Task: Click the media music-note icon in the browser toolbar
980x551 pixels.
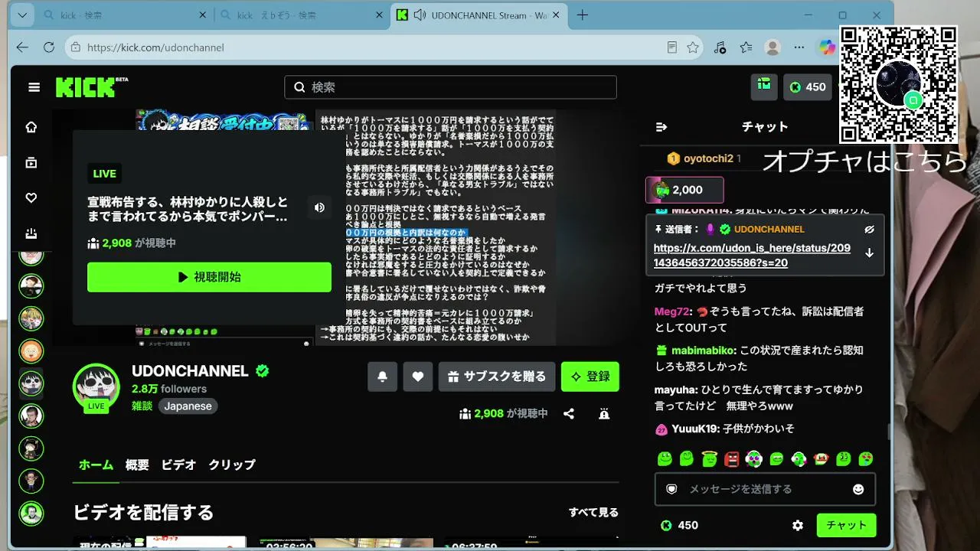Action: [x=720, y=47]
